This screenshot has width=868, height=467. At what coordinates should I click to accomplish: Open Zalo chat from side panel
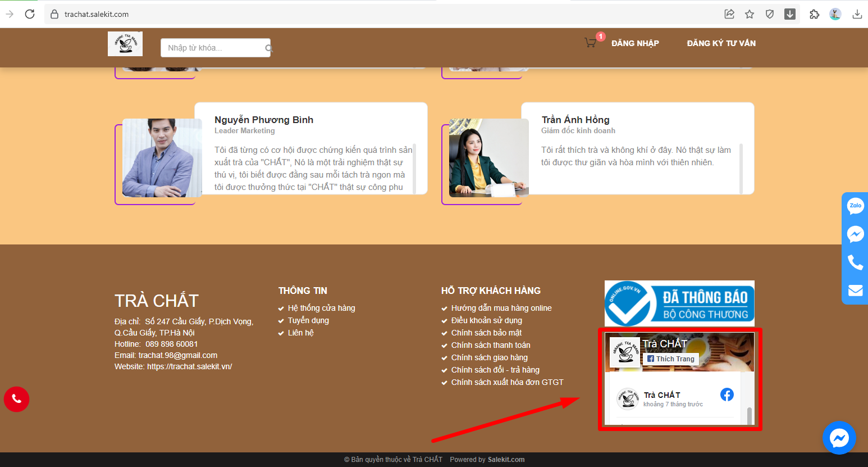coord(855,206)
